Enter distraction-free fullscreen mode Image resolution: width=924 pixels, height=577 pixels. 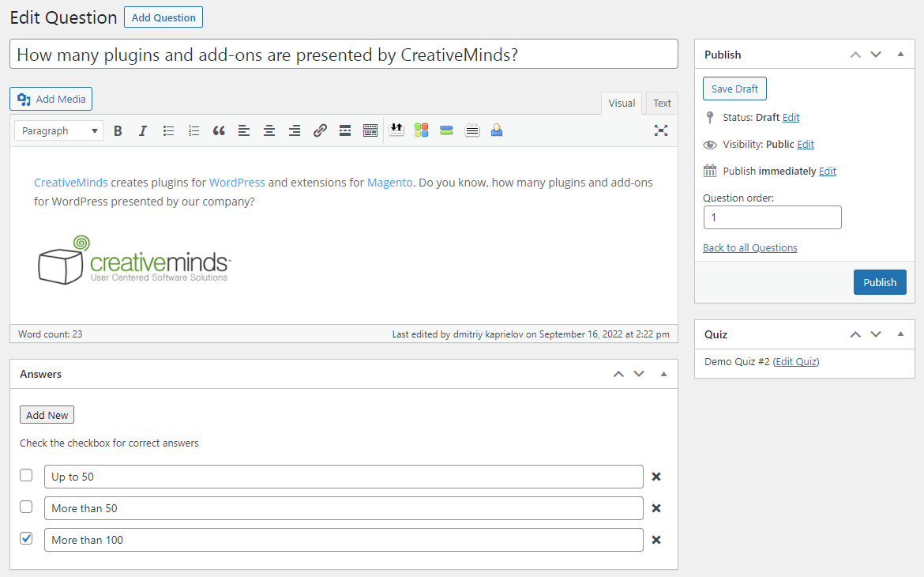point(660,131)
